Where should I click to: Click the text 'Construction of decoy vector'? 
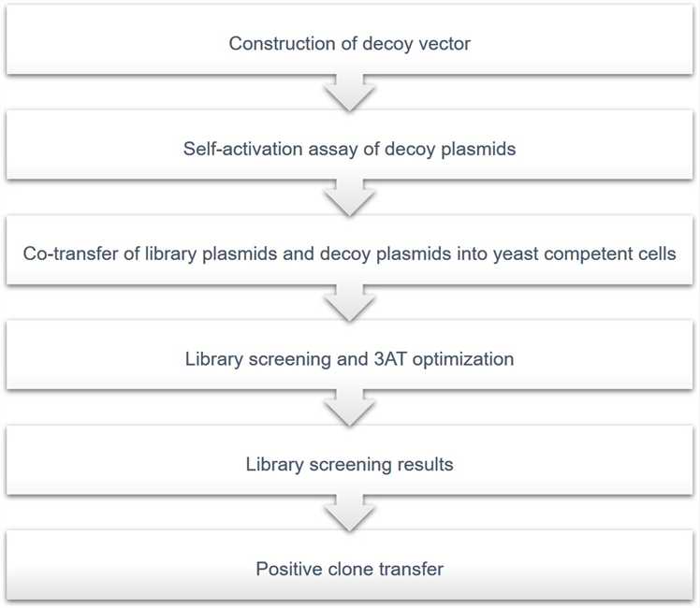(350, 44)
